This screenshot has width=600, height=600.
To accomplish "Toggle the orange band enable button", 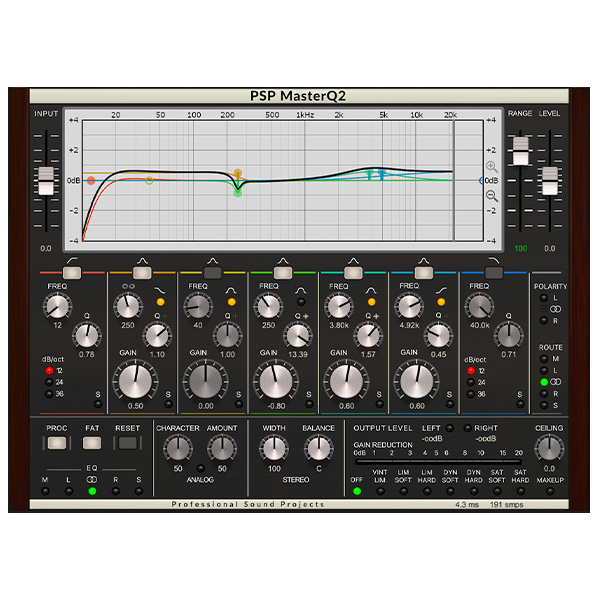I will (142, 273).
